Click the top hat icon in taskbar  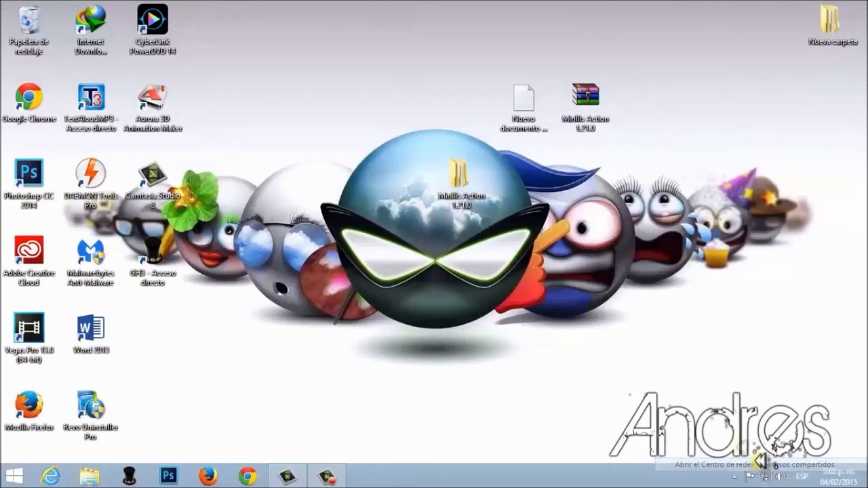coord(129,476)
